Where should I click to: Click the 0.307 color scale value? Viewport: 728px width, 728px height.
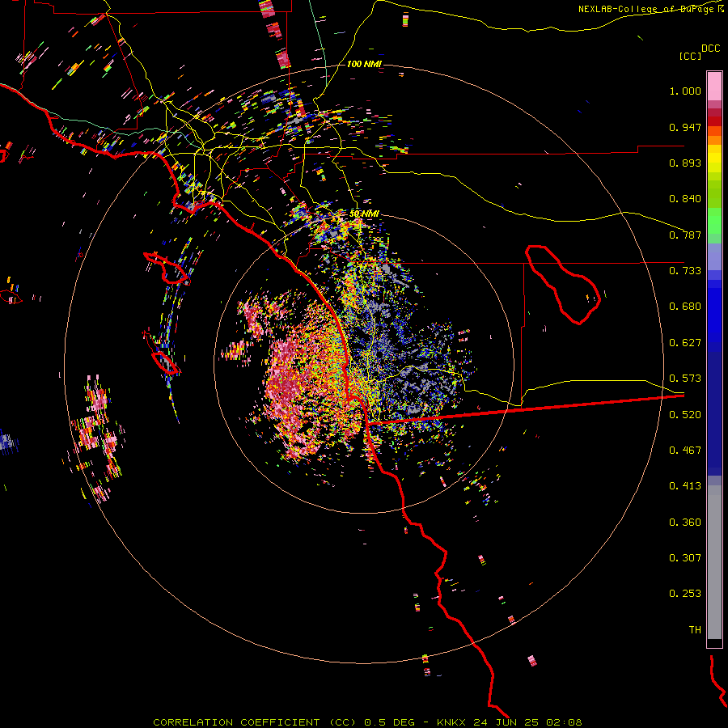tap(685, 558)
